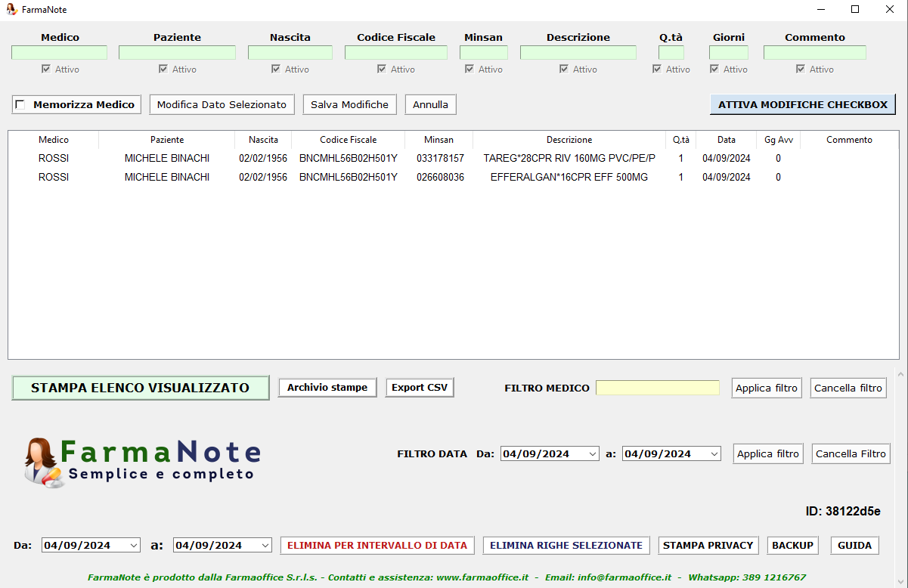Open the FILTRO DATA 'Da' date dropdown
908x588 pixels.
point(591,454)
